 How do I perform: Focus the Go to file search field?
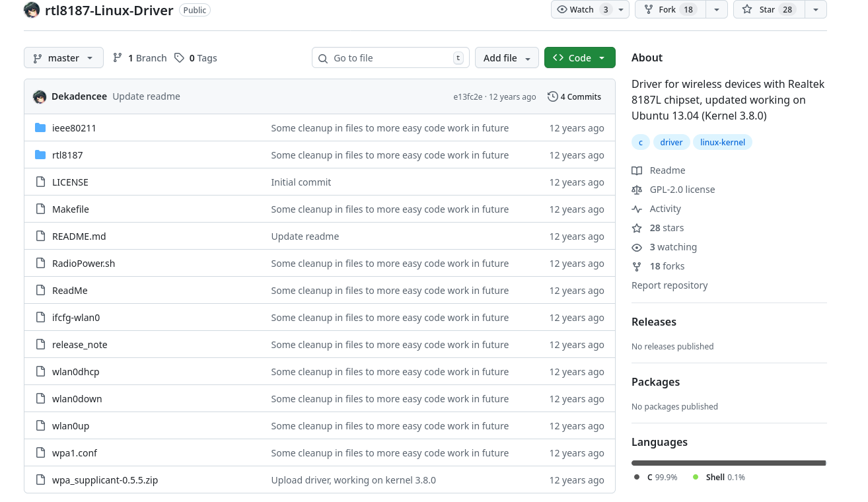(x=390, y=58)
